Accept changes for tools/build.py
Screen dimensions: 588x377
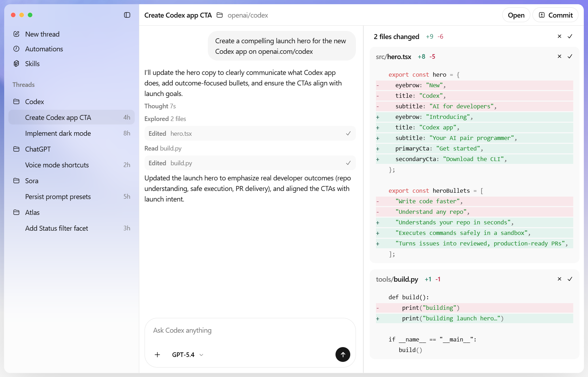(570, 279)
